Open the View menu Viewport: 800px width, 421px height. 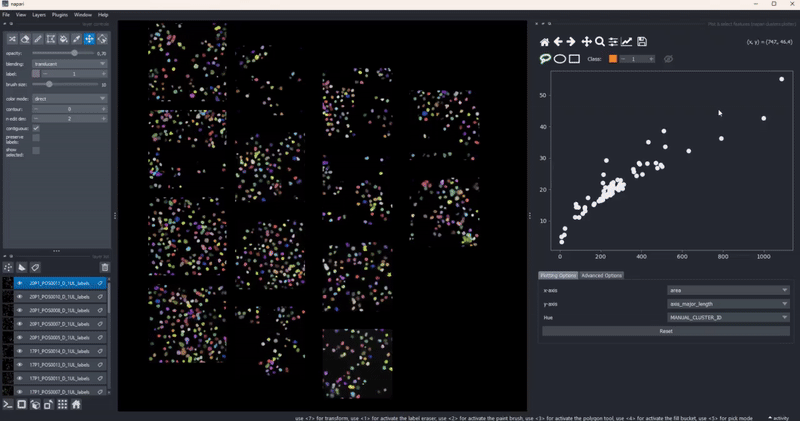click(21, 15)
